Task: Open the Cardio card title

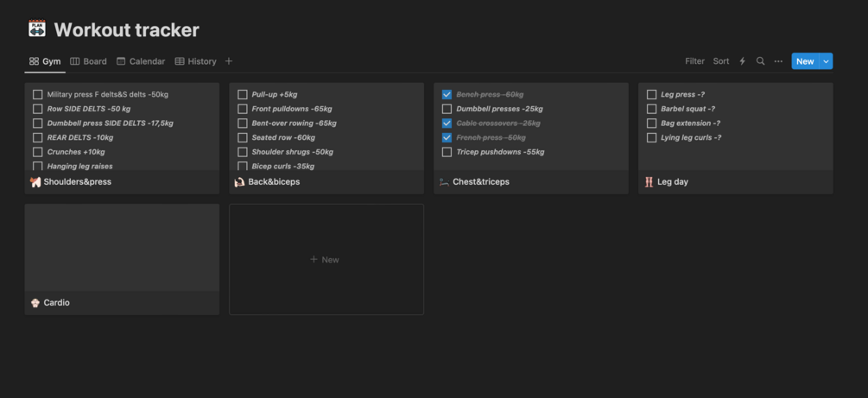Action: pyautogui.click(x=56, y=303)
